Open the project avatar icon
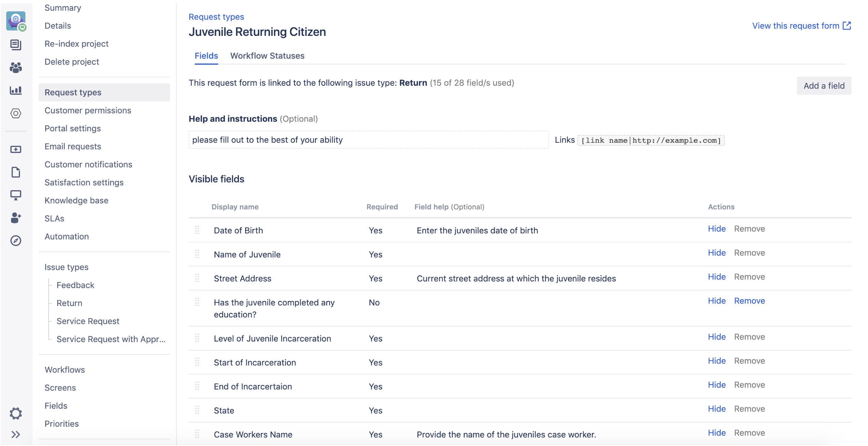 click(x=16, y=21)
